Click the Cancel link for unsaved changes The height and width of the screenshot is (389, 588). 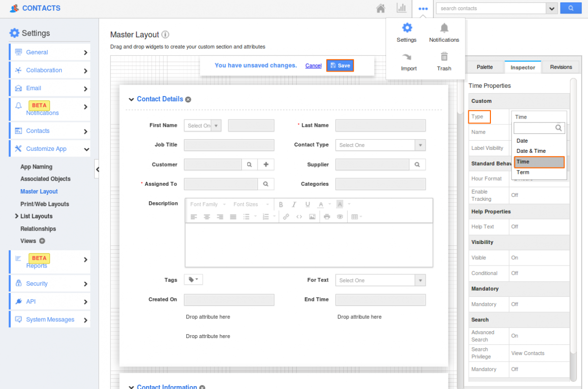click(x=313, y=66)
